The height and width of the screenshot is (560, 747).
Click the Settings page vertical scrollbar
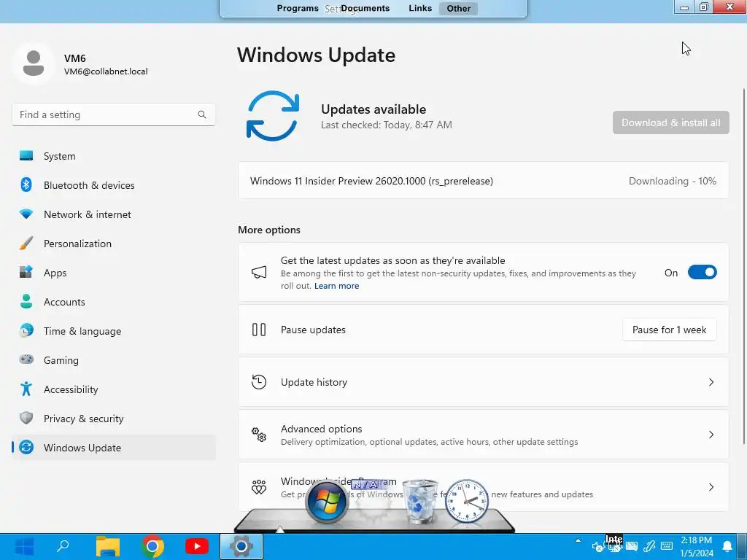(743, 267)
